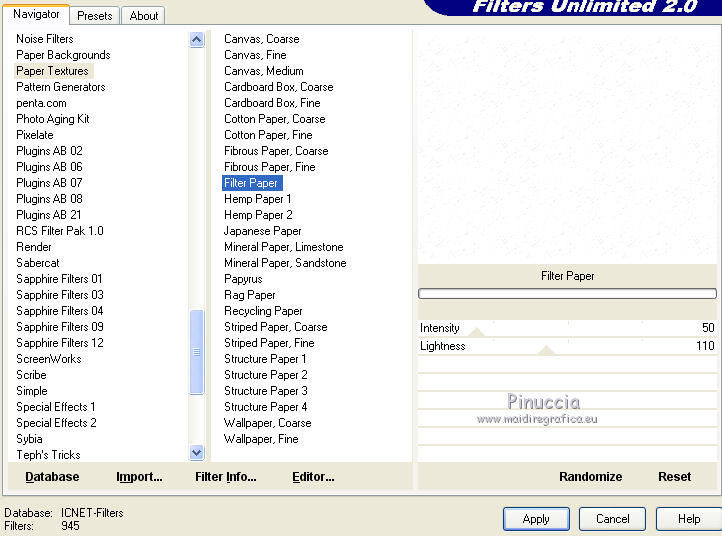This screenshot has width=722, height=536.
Task: Choose Fibrous Paper, Coarse filter
Action: [276, 151]
